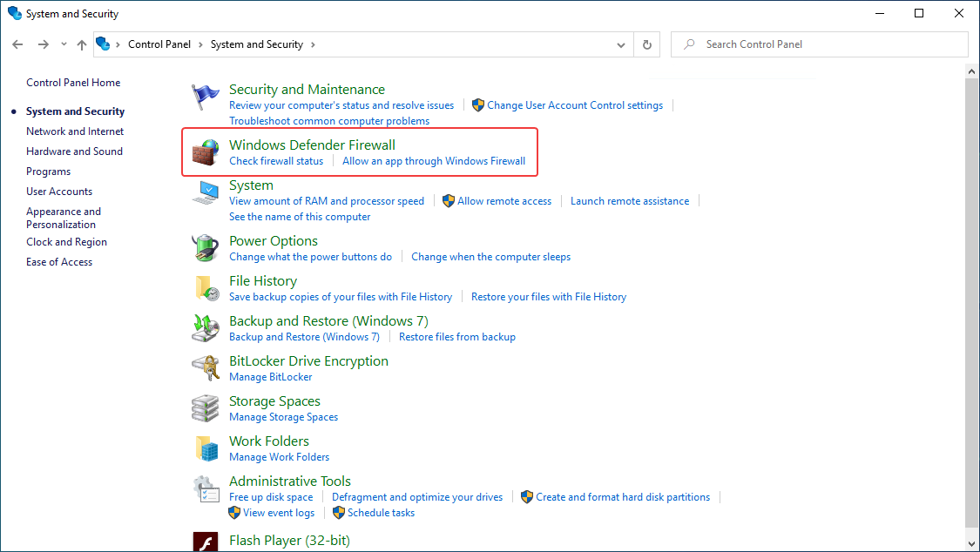Screen dimensions: 980x552
Task: Click Launch remote assistance
Action: [x=629, y=201]
